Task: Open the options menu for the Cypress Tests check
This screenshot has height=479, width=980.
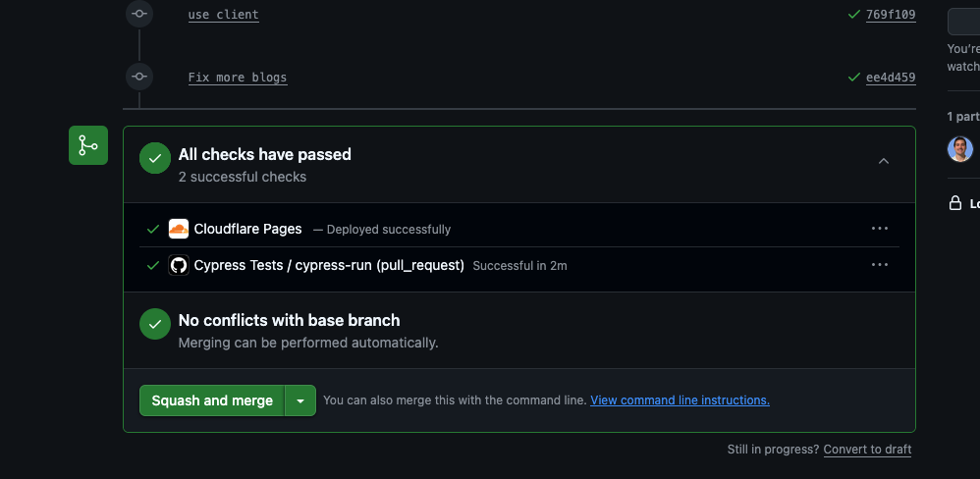Action: (x=880, y=265)
